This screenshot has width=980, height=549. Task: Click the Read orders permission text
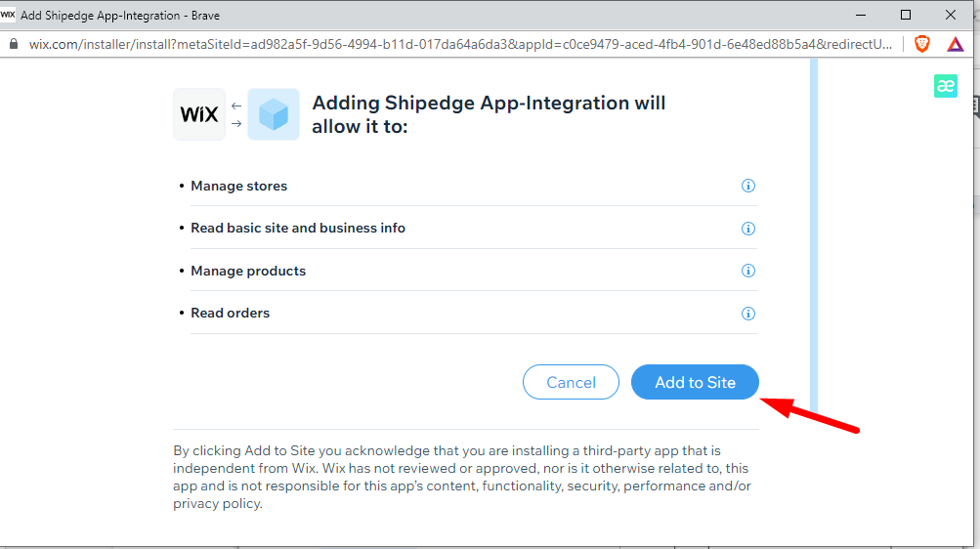230,313
